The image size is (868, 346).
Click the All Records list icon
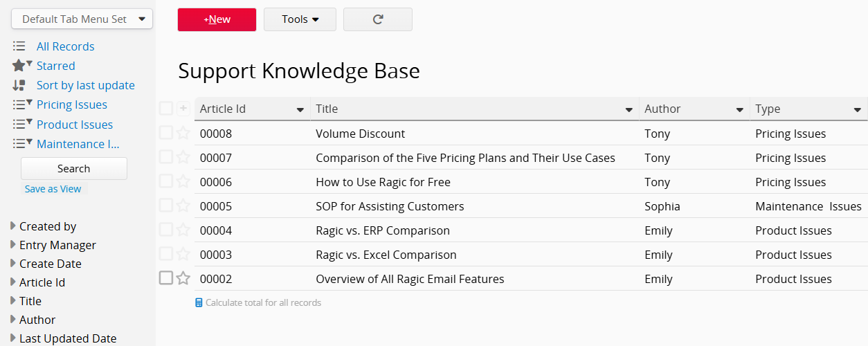click(19, 46)
